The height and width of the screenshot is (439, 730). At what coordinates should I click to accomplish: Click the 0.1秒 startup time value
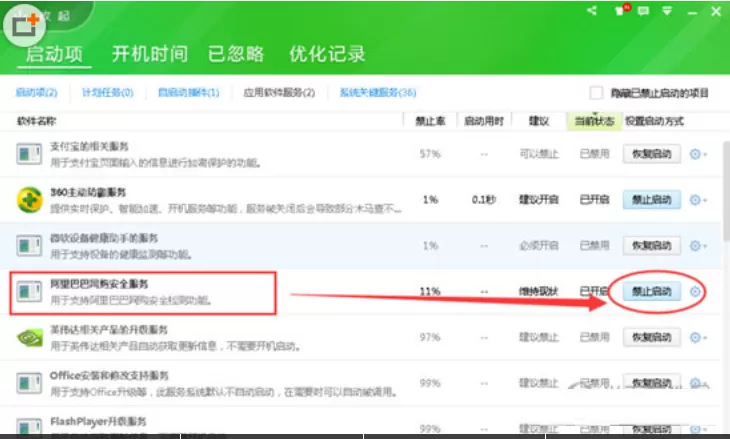pos(484,200)
